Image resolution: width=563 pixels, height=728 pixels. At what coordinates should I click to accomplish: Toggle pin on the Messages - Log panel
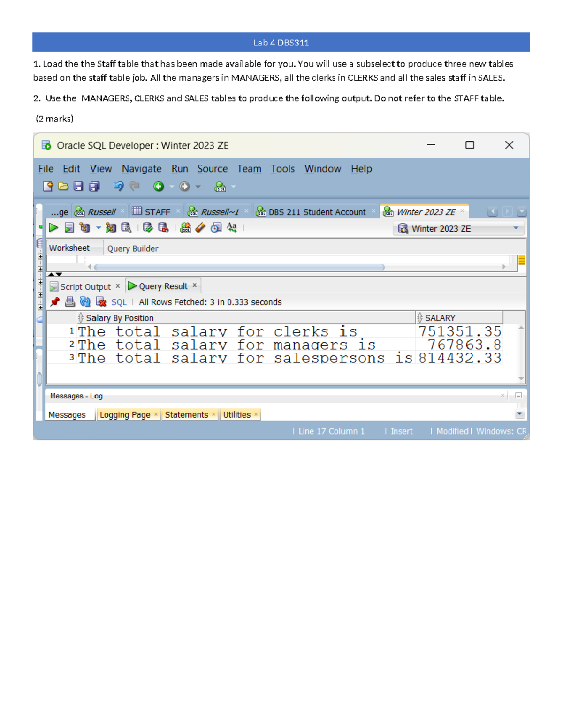coord(518,396)
